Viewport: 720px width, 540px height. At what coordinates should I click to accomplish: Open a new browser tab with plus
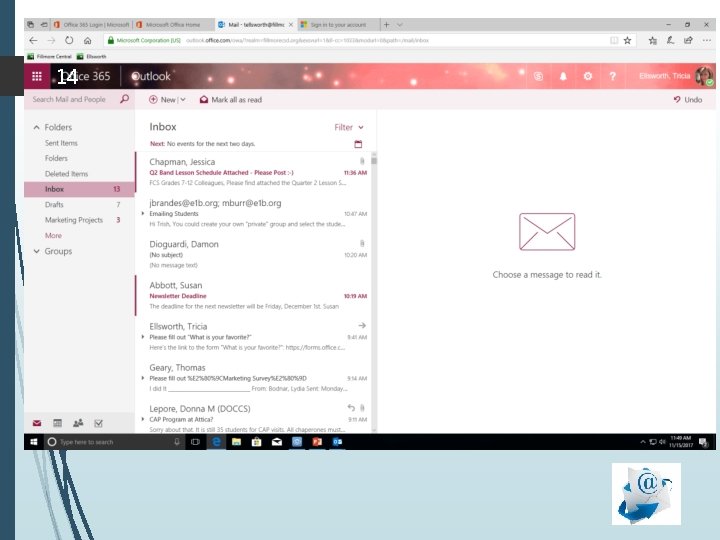pos(387,25)
